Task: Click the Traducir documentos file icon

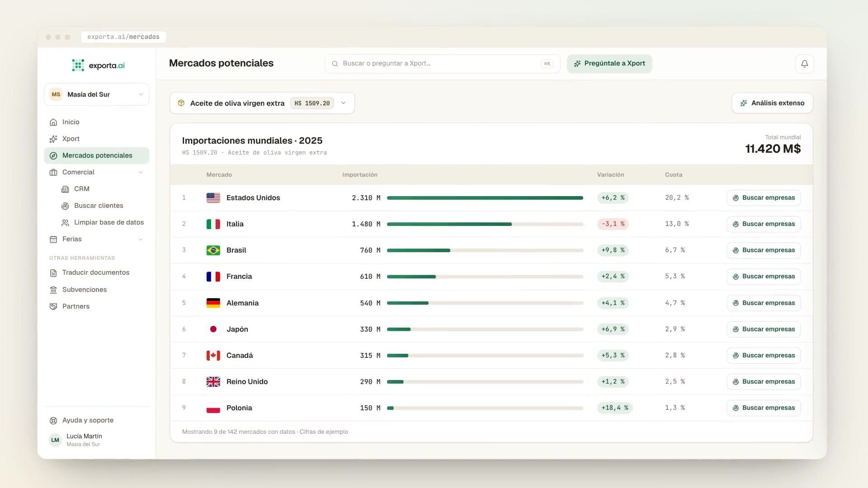Action: click(53, 272)
